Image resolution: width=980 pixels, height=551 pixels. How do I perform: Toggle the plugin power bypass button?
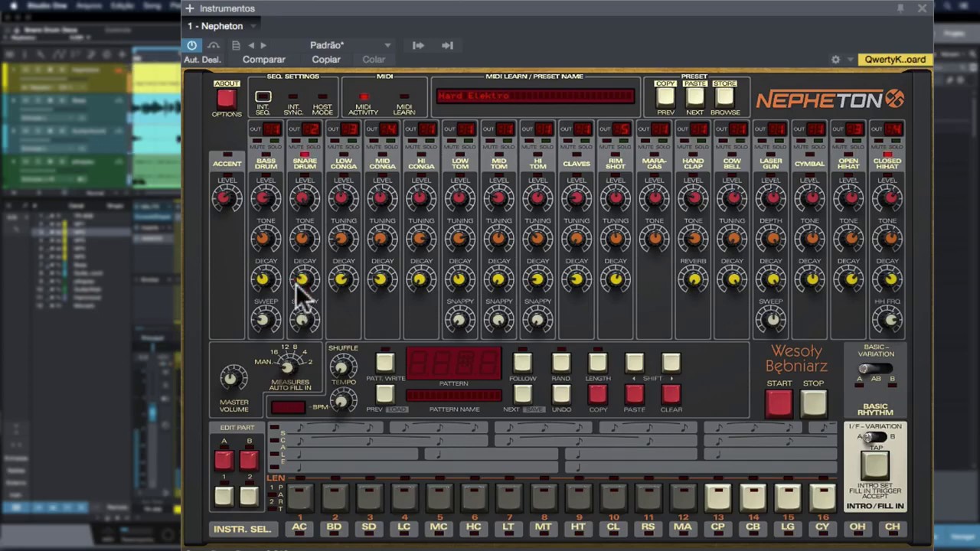pyautogui.click(x=191, y=45)
